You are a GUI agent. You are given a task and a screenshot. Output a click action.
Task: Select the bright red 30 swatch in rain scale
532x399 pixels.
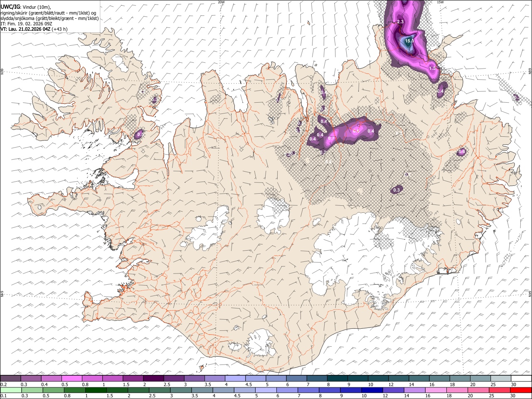[521, 390]
